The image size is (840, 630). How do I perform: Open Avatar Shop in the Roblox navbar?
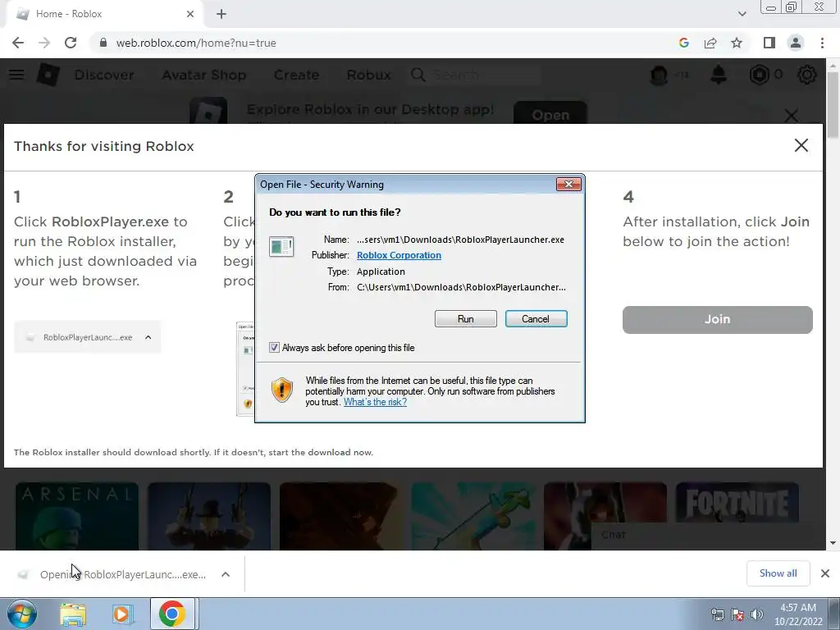click(x=204, y=75)
